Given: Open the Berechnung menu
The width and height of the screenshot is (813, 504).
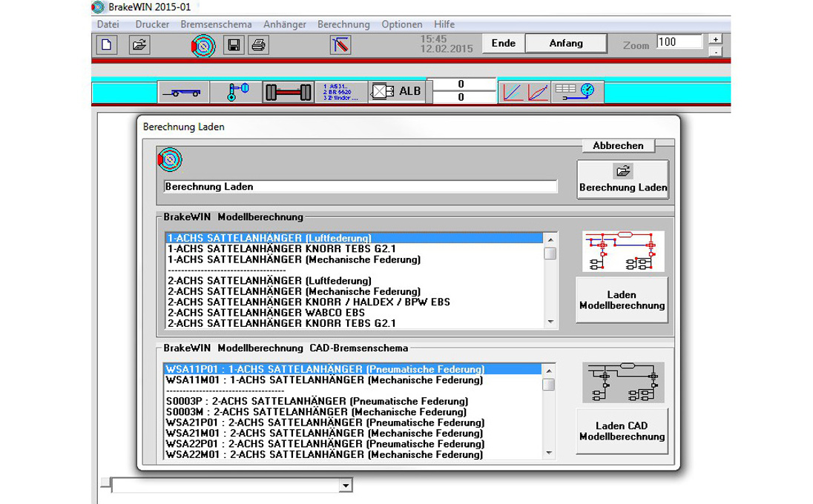Looking at the screenshot, I should coord(343,24).
